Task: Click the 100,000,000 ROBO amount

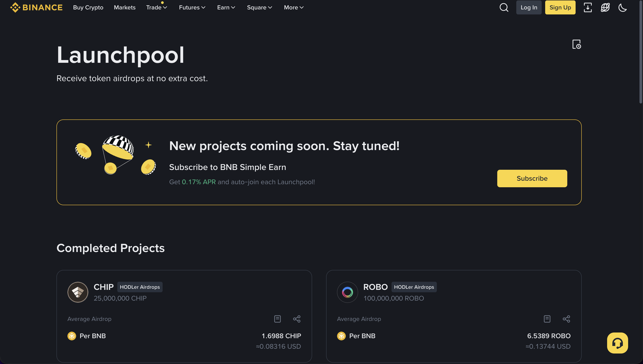Action: tap(394, 298)
